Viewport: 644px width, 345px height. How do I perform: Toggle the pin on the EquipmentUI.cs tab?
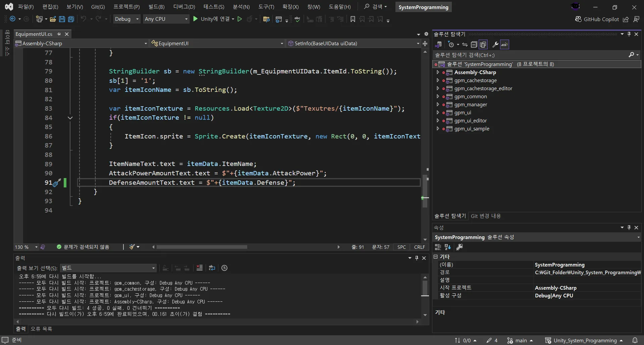tap(59, 34)
